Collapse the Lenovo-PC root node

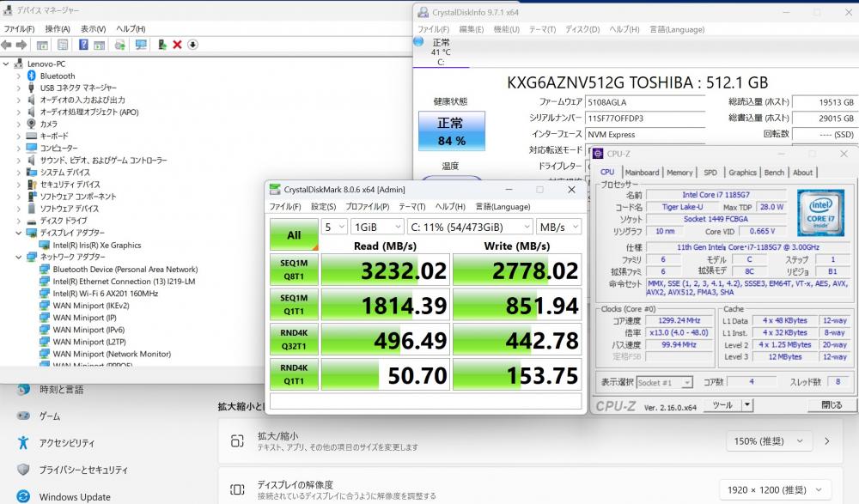pyautogui.click(x=6, y=64)
